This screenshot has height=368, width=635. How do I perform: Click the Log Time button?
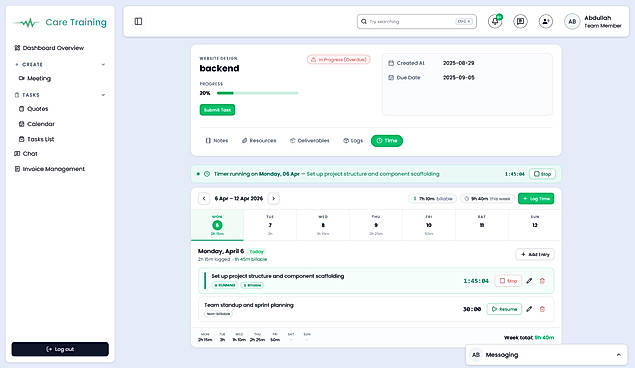pyautogui.click(x=536, y=199)
